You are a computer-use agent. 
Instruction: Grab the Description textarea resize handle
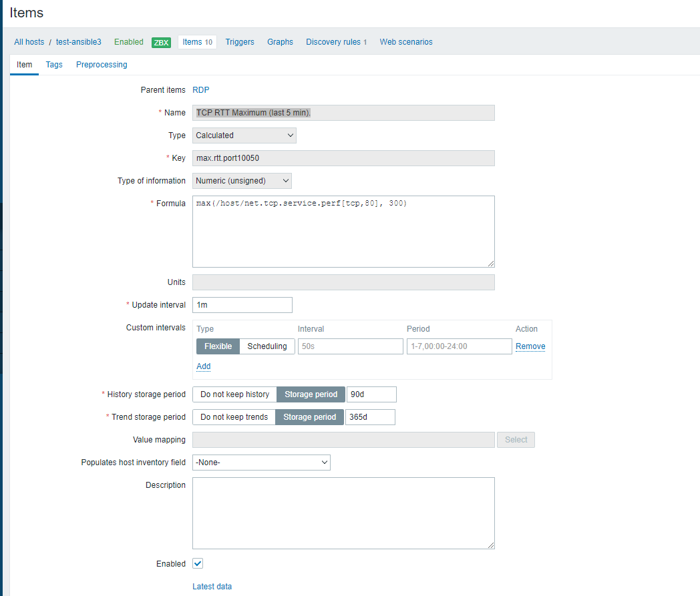tap(491, 545)
